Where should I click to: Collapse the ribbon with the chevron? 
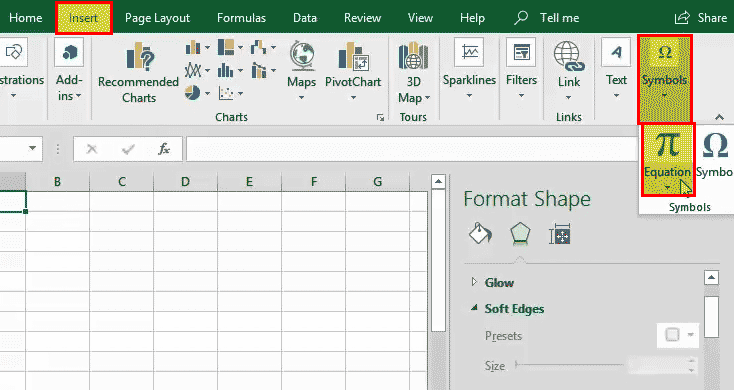tap(719, 117)
